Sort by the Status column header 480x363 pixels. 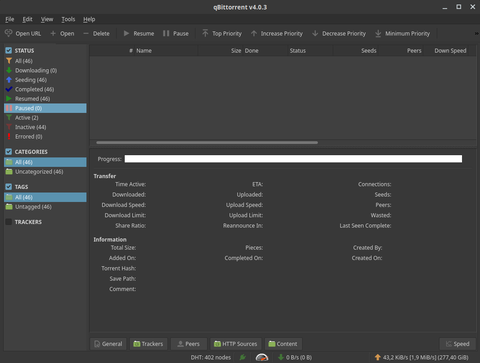pyautogui.click(x=310, y=51)
